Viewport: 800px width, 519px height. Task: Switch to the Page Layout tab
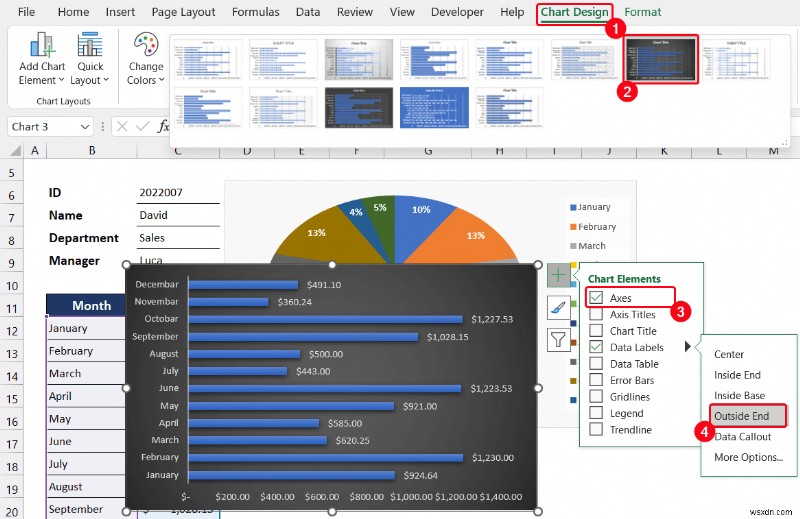click(183, 12)
